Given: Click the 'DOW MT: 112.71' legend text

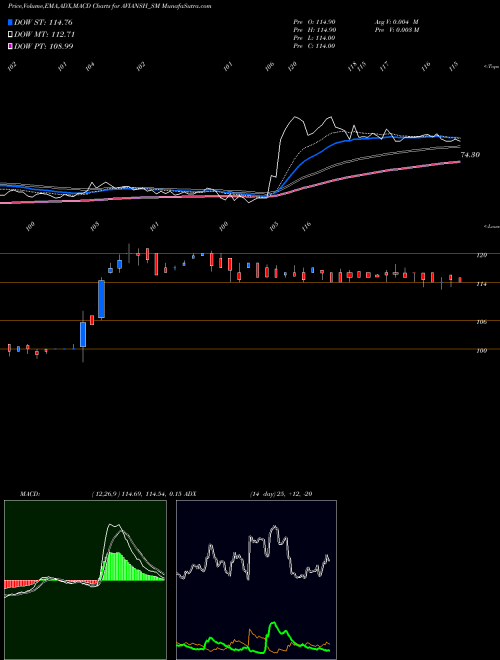Looking at the screenshot, I should [45, 35].
